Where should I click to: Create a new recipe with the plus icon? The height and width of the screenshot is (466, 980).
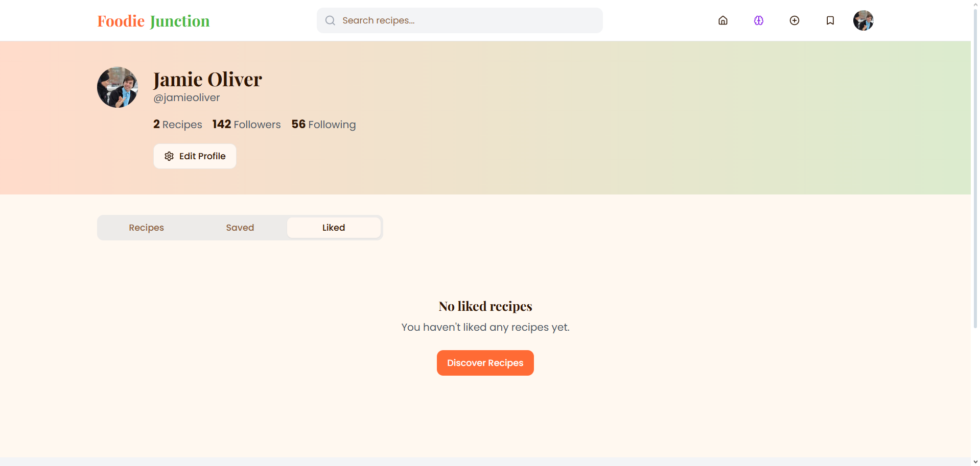point(794,20)
